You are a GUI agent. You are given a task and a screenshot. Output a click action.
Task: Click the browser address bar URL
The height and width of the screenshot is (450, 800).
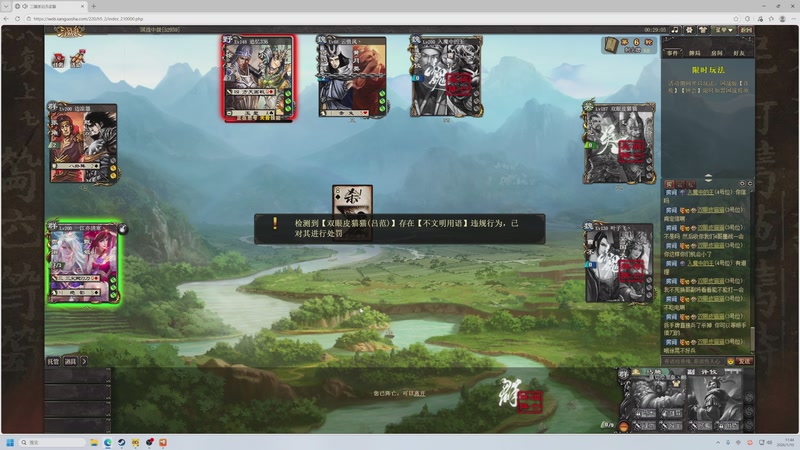pos(88,19)
